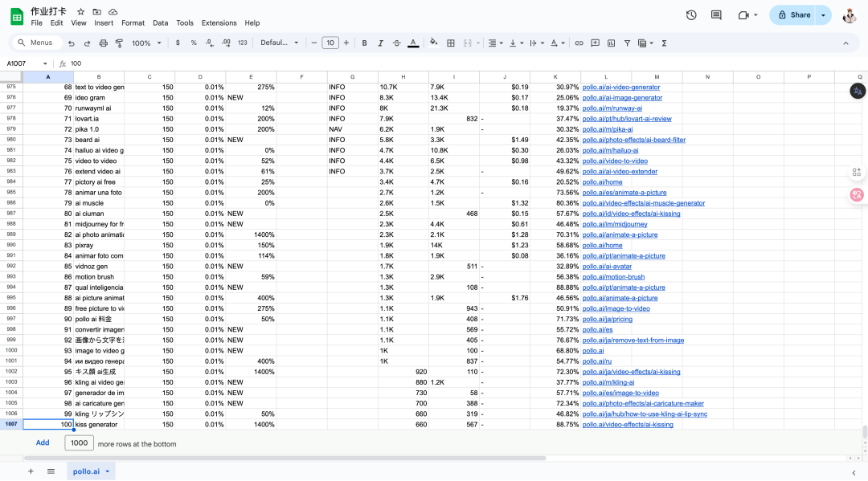
Task: Open the pollo.ai/ai-video-generator link
Action: pos(621,88)
